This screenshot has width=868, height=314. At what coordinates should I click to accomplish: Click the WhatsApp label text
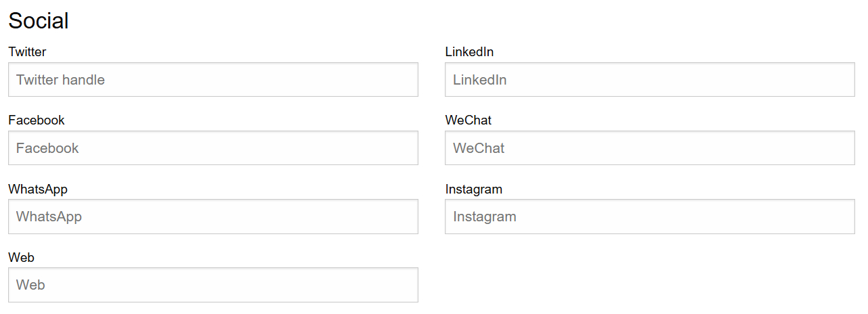point(38,189)
